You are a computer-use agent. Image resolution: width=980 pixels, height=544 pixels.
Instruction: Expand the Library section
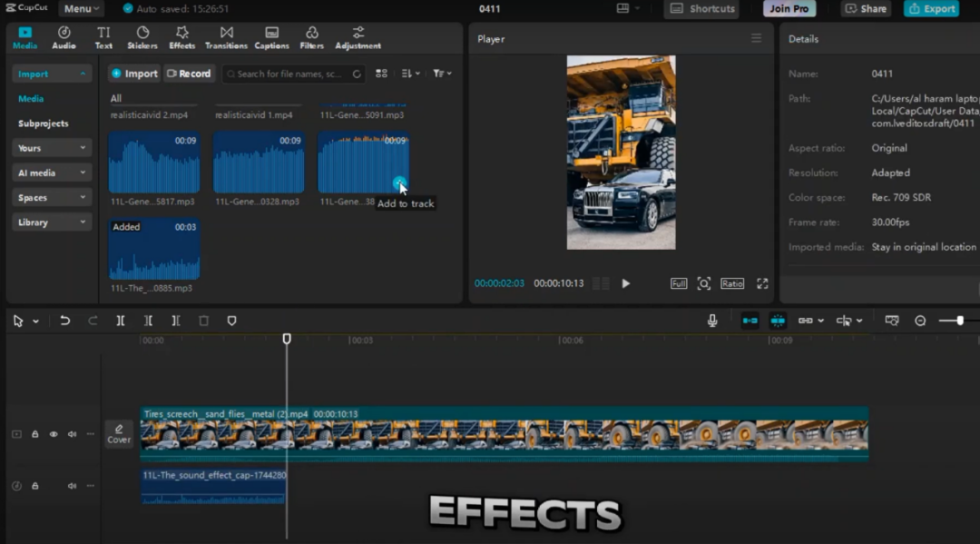[x=54, y=223]
